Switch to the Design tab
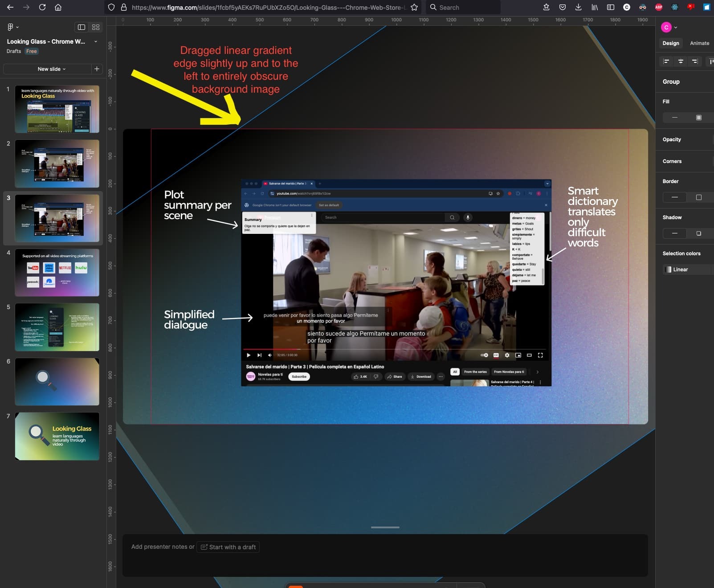Screen dimensions: 714x588 point(670,43)
